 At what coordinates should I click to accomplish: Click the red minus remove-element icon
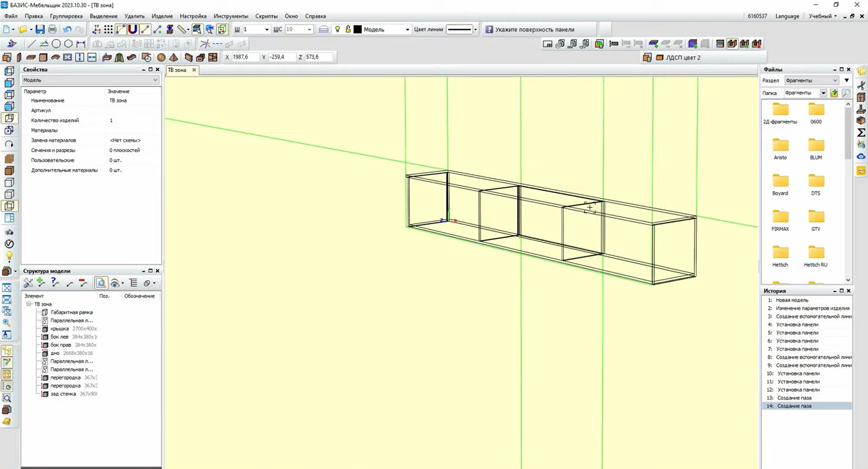(x=83, y=283)
